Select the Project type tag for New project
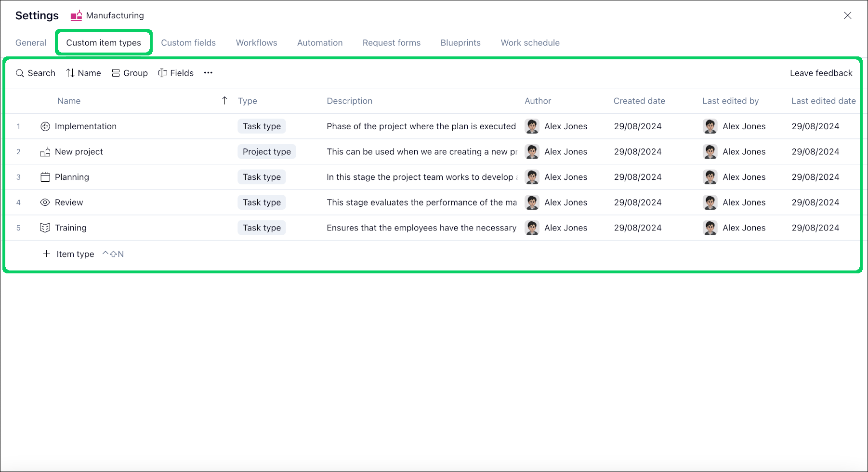The image size is (868, 472). (266, 152)
